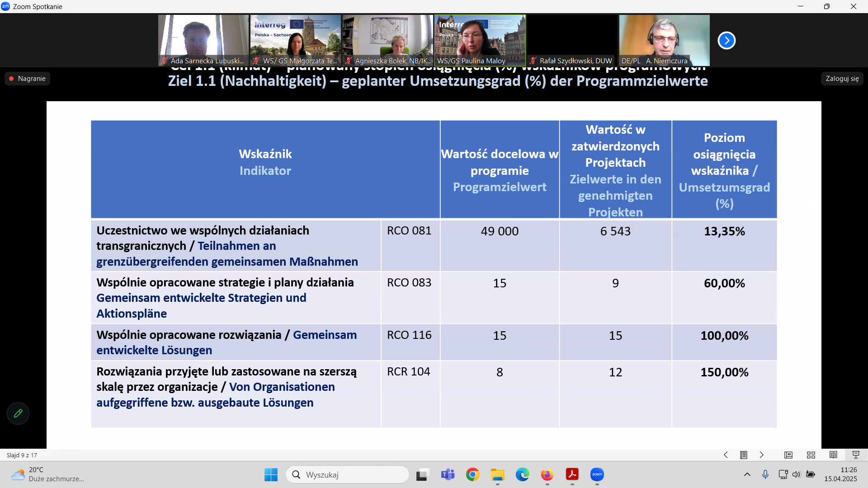Open network display icon in tray
This screenshot has width=868, height=488.
pos(783,474)
